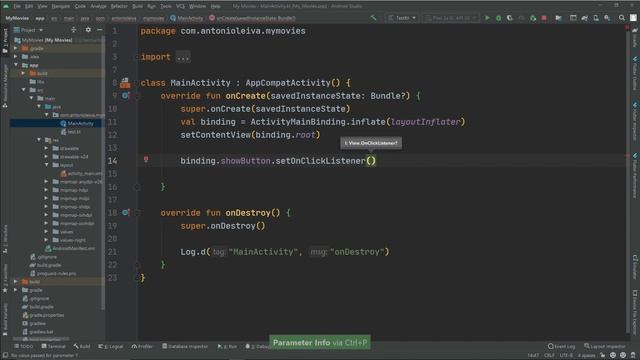Image resolution: width=640 pixels, height=360 pixels.
Task: Open the Build menu
Action: point(138,6)
